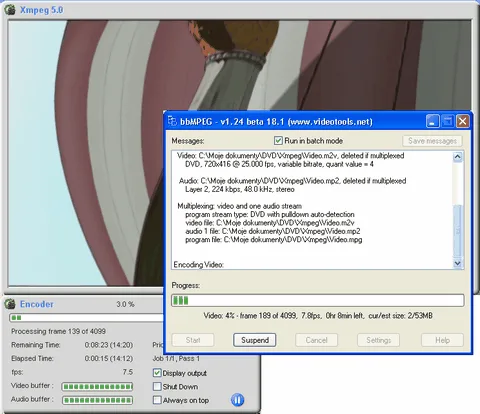
Task: Pause encoding with the blue pause button
Action: 237,400
